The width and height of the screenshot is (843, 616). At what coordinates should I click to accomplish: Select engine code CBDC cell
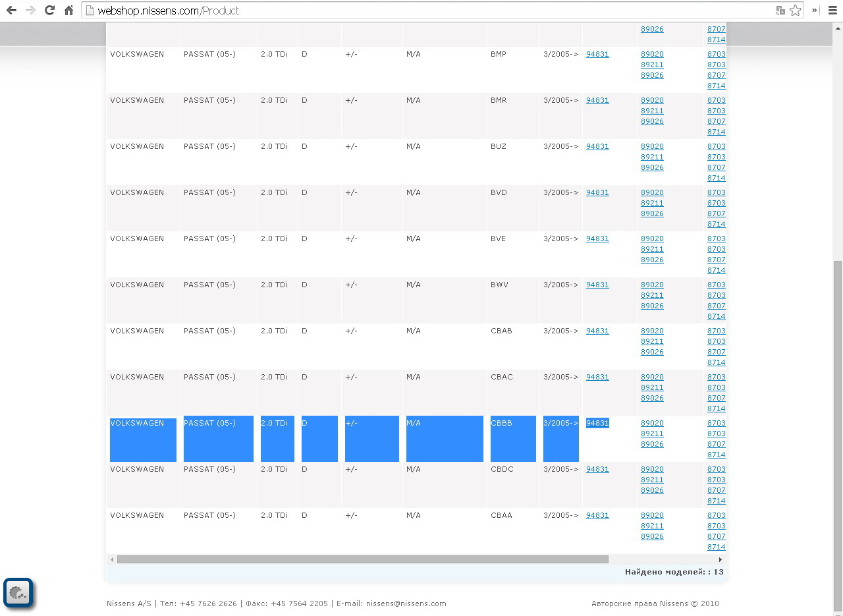click(502, 469)
